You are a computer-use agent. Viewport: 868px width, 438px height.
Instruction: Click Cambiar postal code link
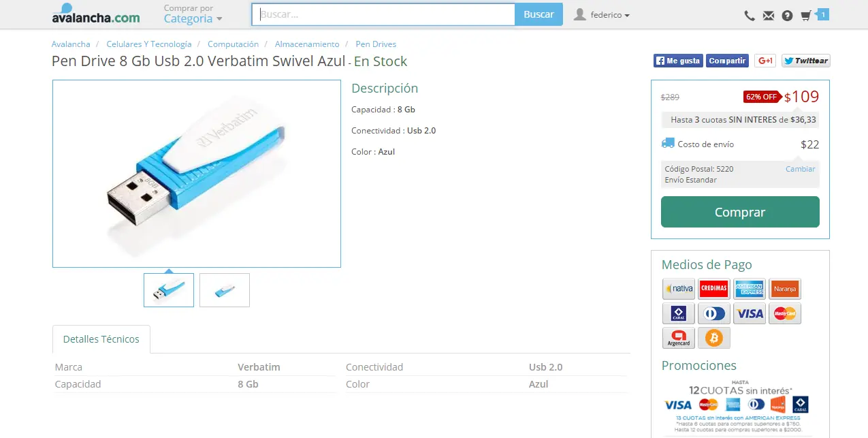801,169
